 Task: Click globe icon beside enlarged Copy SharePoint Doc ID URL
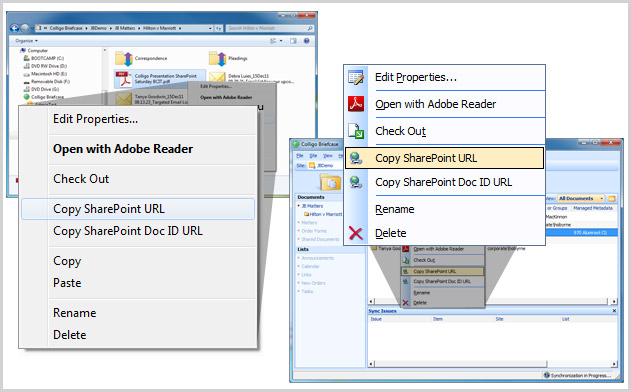pyautogui.click(x=356, y=182)
